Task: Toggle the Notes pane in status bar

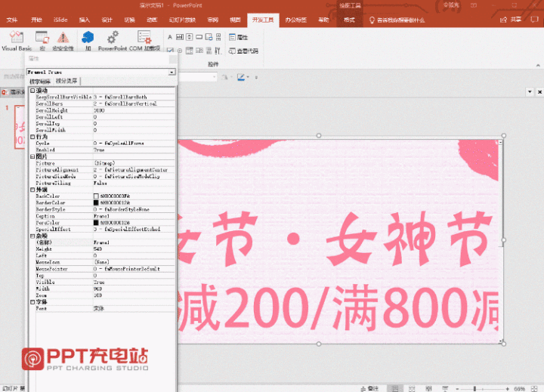Action: pos(369,388)
